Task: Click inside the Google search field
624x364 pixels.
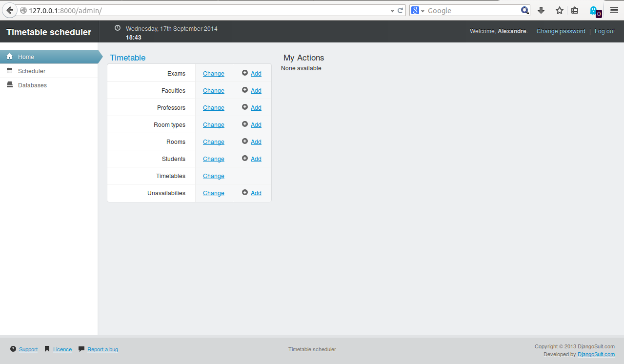Action: point(471,11)
